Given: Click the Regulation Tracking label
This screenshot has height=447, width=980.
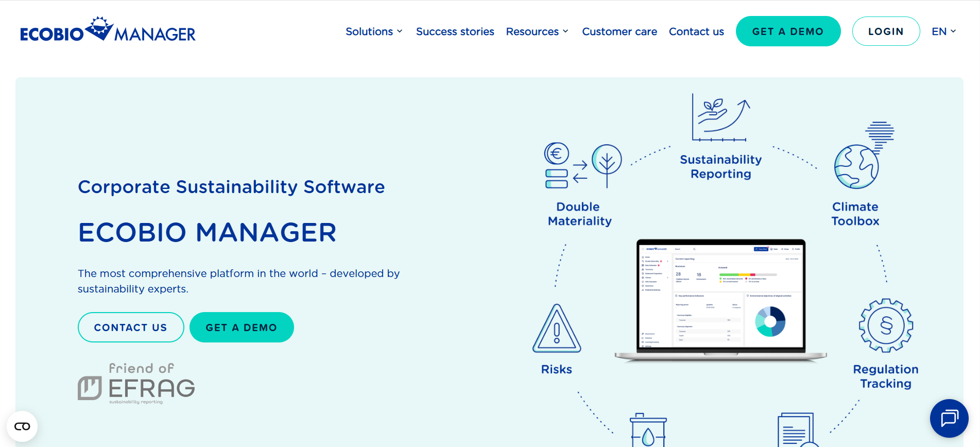Looking at the screenshot, I should 886,376.
